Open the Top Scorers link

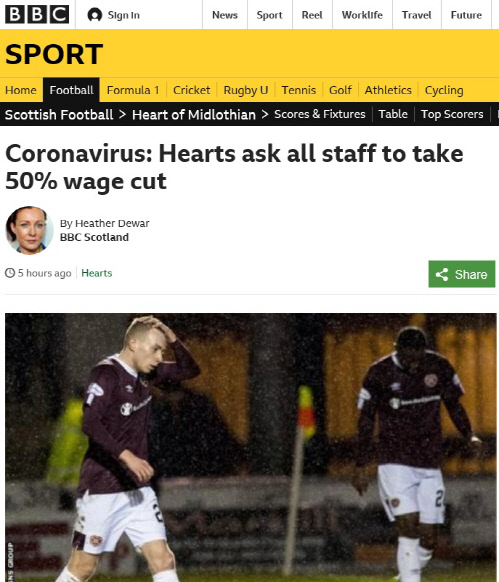pyautogui.click(x=452, y=114)
